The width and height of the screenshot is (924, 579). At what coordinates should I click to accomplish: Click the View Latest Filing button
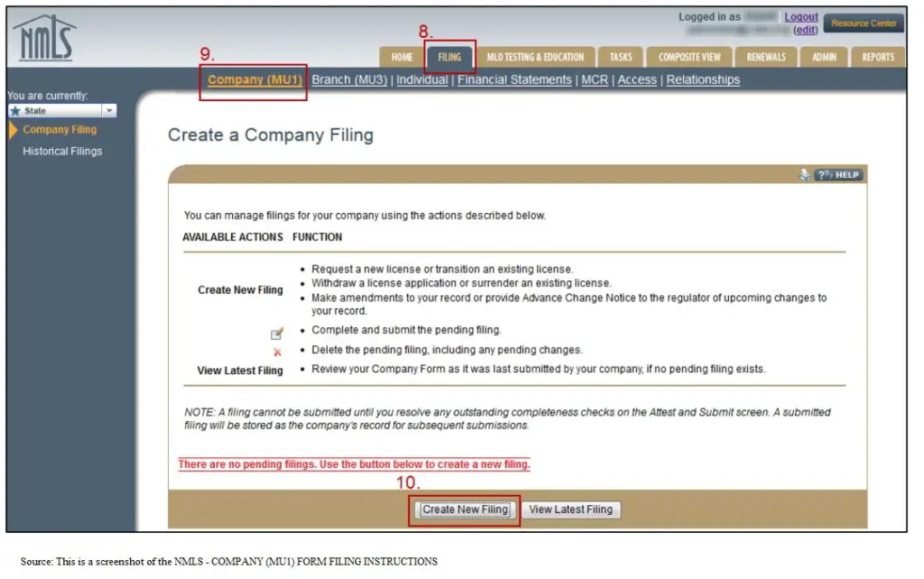[570, 510]
